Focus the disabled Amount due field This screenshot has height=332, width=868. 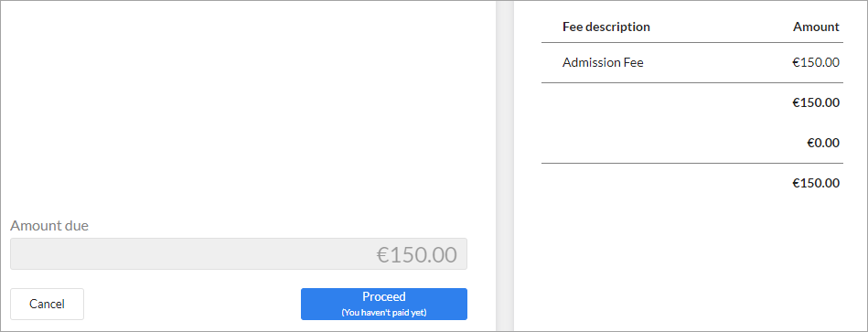(239, 254)
